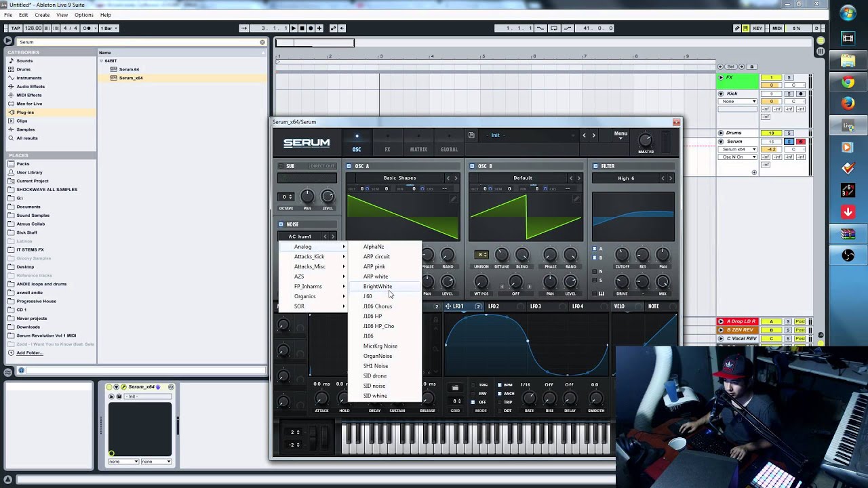Screen dimensions: 868x488
Task: Enable the SUB oscillator
Action: tap(281, 166)
